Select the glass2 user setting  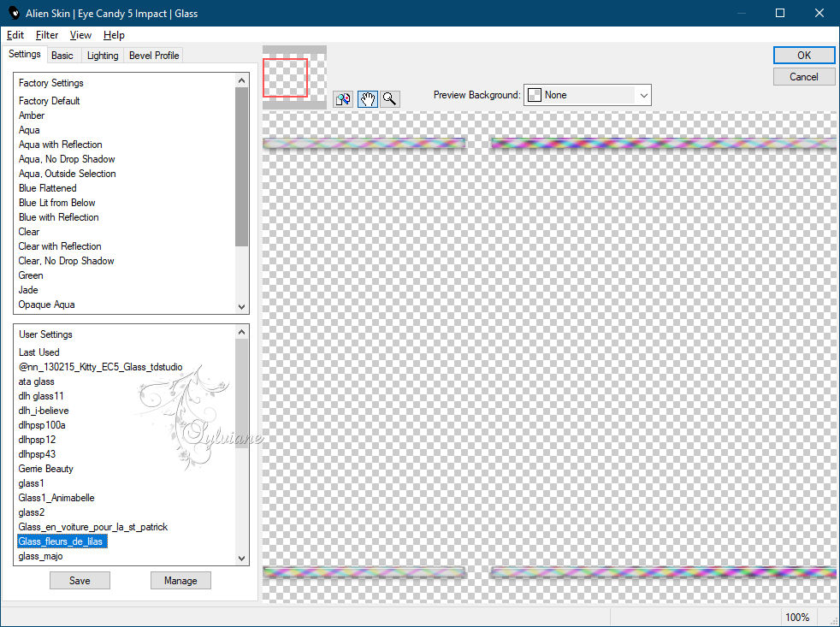(31, 512)
